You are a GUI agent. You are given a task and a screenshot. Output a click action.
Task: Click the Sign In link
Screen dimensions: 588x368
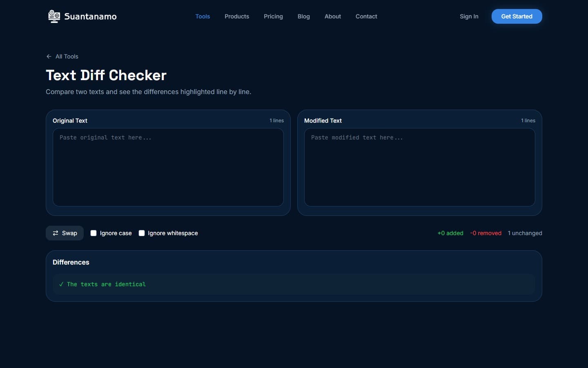pos(469,16)
